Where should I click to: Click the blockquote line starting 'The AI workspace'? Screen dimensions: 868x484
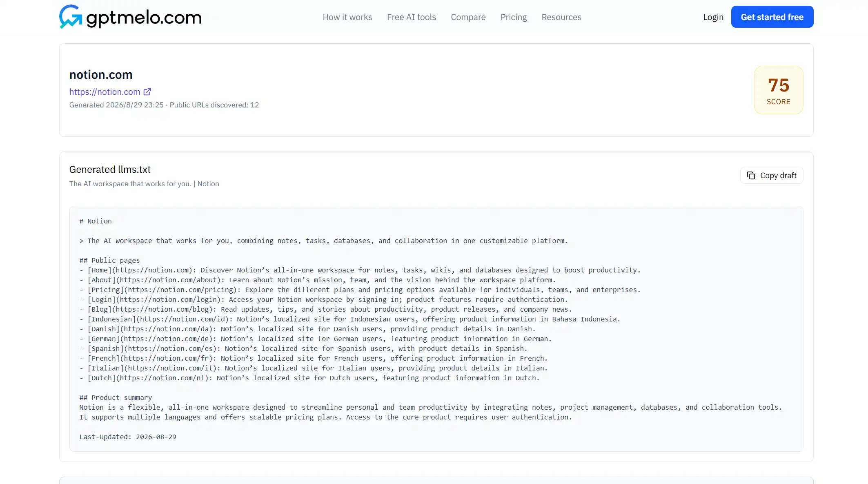click(x=324, y=241)
